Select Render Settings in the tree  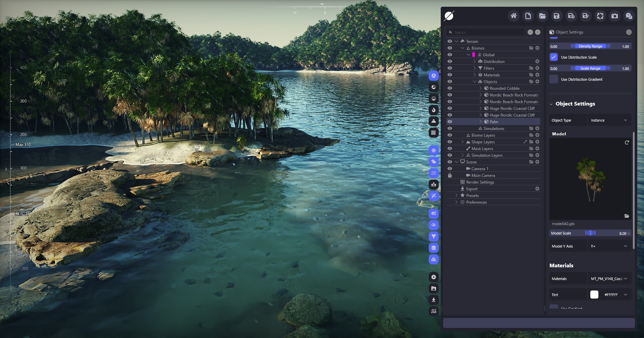480,182
